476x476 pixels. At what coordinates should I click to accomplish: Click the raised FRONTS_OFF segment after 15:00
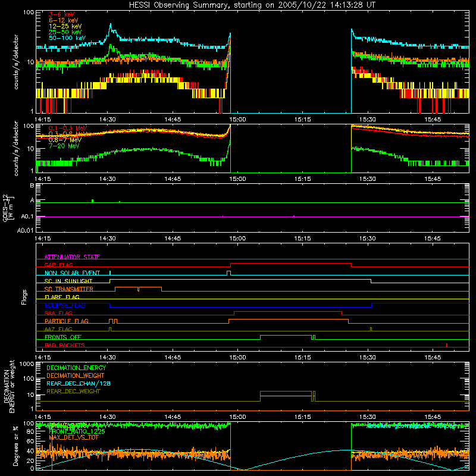pos(286,336)
